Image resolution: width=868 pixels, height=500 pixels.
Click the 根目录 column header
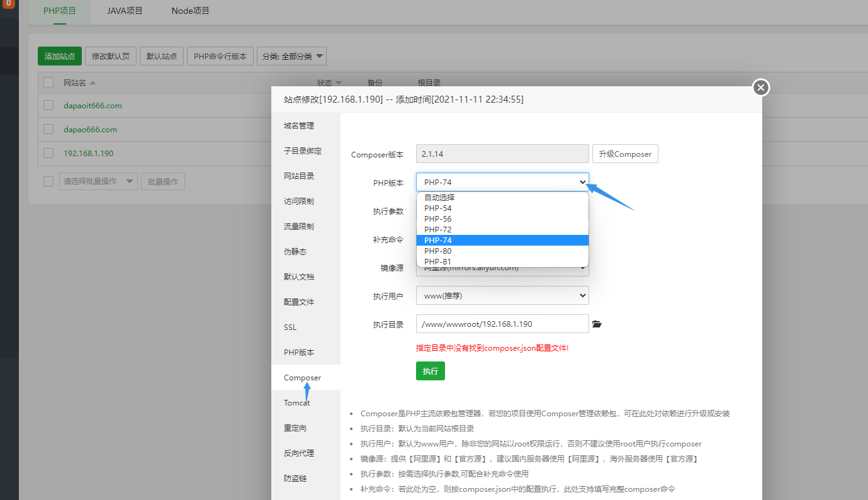click(x=429, y=83)
